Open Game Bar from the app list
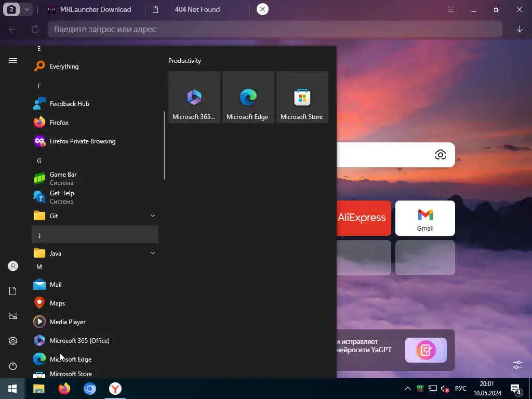 pos(95,178)
